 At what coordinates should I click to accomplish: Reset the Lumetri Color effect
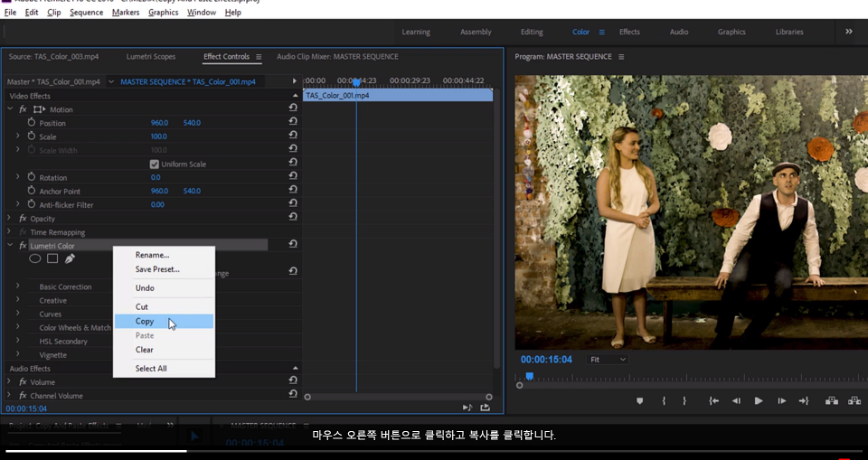[293, 244]
